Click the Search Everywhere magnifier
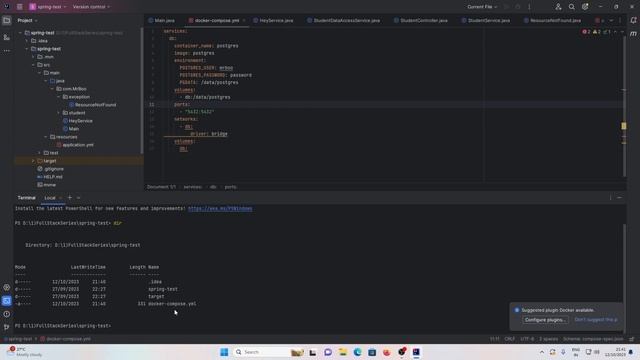640x360 pixels. point(571,7)
